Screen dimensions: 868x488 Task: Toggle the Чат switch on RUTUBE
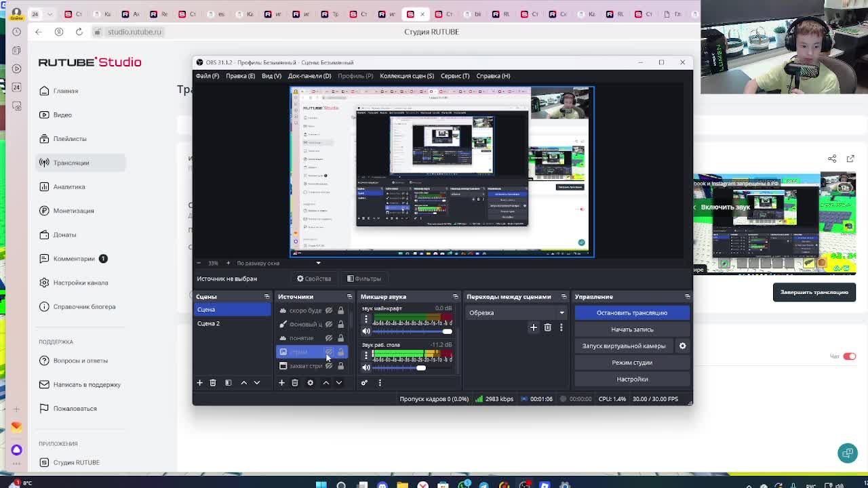(x=849, y=357)
